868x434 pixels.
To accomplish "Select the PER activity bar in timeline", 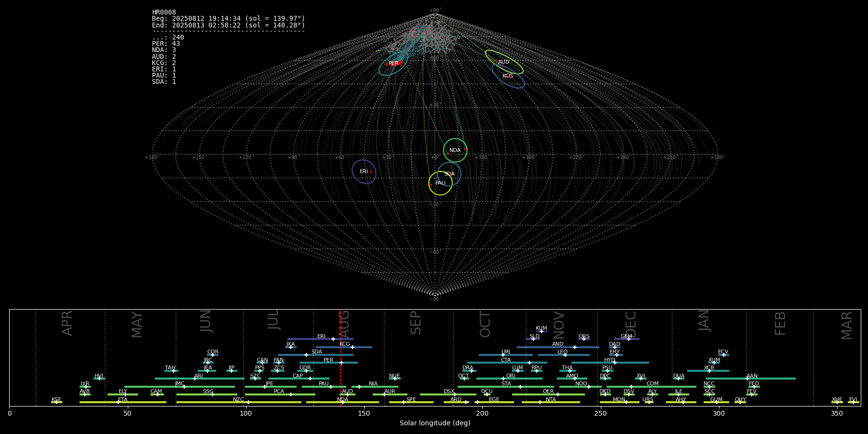I will point(328,363).
